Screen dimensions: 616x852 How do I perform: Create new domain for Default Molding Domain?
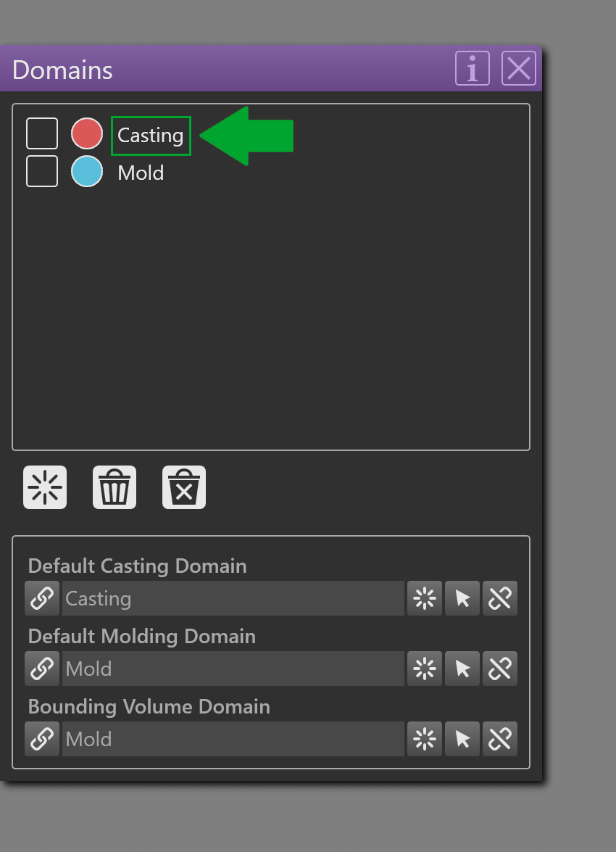pos(425,669)
